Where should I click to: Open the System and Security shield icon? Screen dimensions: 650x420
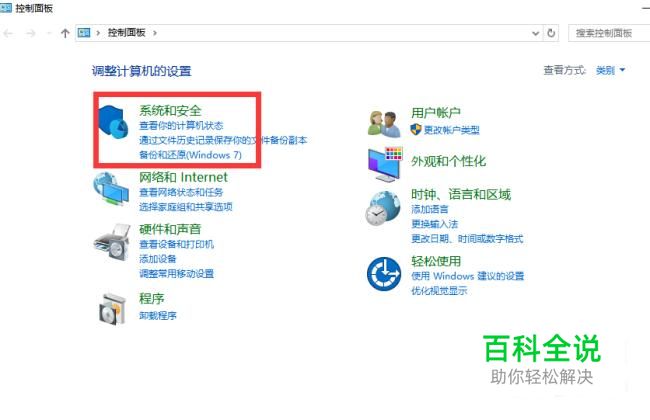click(x=113, y=123)
